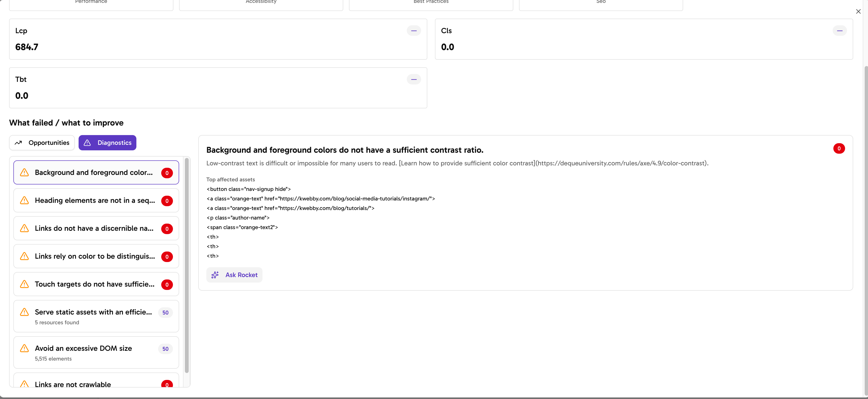
Task: Collapse the Lcp metric card
Action: 414,31
